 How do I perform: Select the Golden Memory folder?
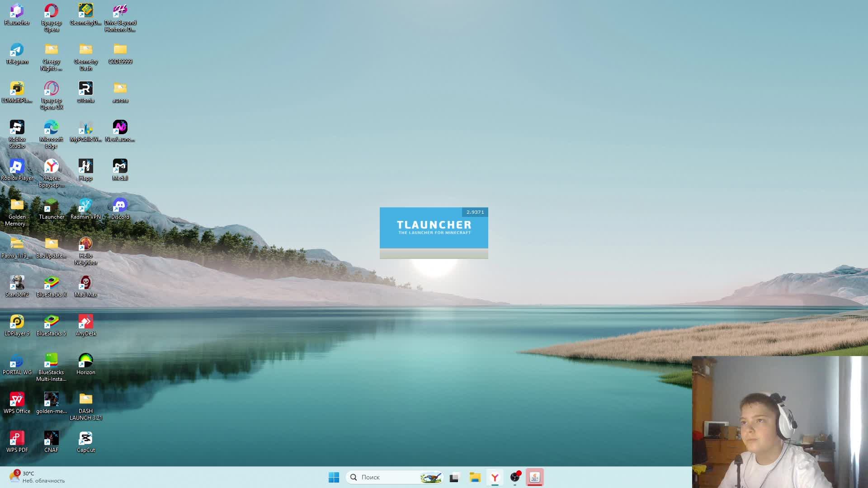(x=17, y=212)
